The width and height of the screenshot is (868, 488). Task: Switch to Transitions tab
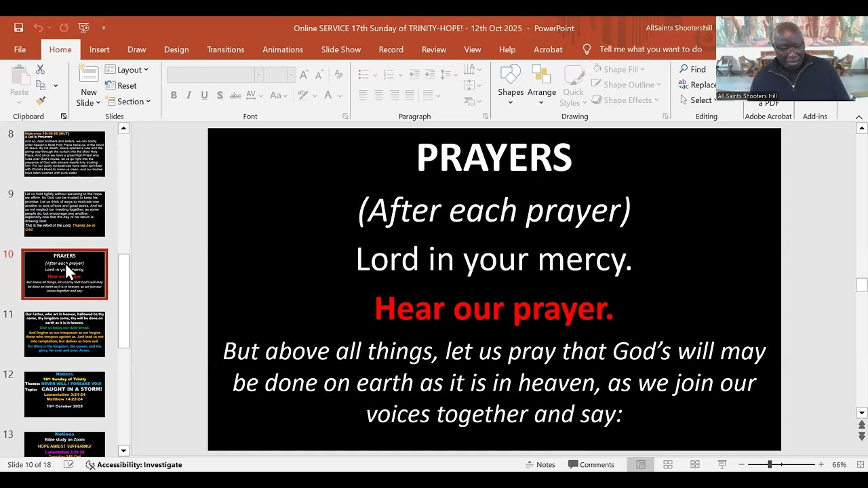coord(226,49)
